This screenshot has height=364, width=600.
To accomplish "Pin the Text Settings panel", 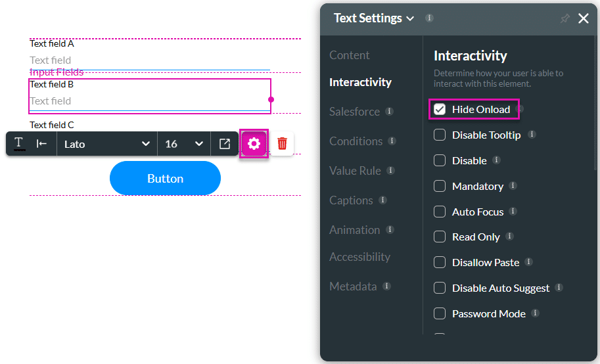I will pyautogui.click(x=565, y=18).
